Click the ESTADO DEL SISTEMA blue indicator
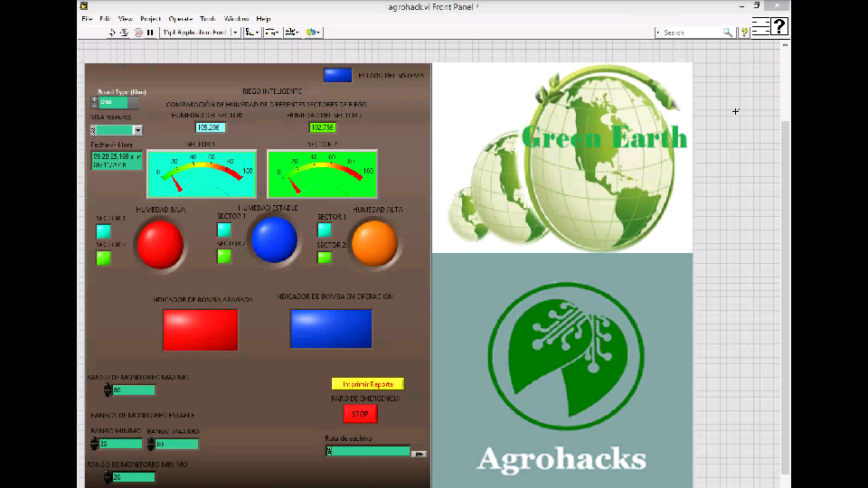This screenshot has height=488, width=868. (x=337, y=75)
